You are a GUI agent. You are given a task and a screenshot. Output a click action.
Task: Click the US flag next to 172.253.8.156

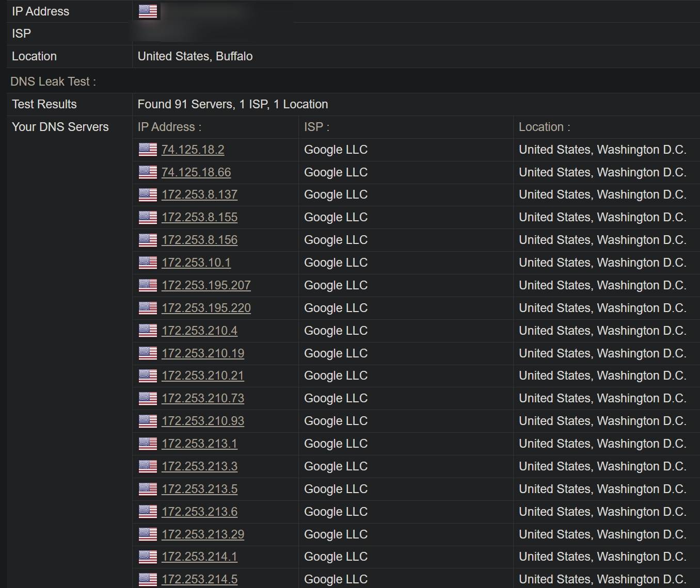click(x=148, y=240)
